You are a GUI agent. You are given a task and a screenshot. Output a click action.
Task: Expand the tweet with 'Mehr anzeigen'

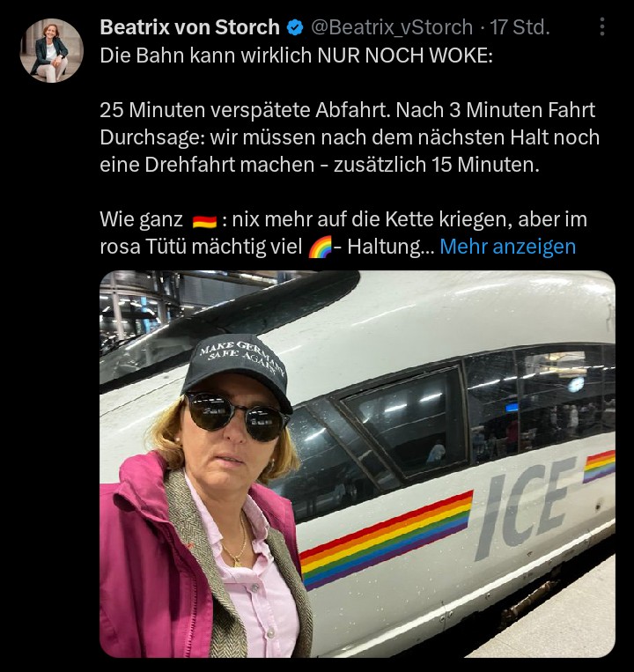point(507,247)
